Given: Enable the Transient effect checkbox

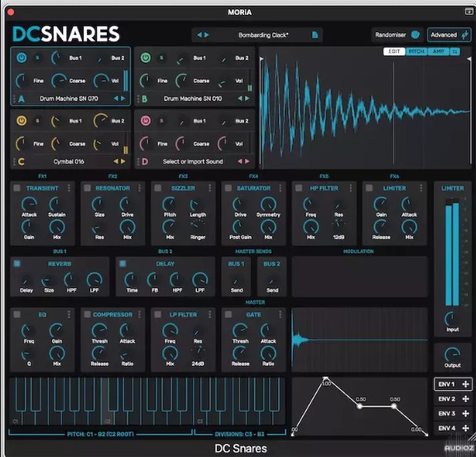Looking at the screenshot, I should 17,188.
